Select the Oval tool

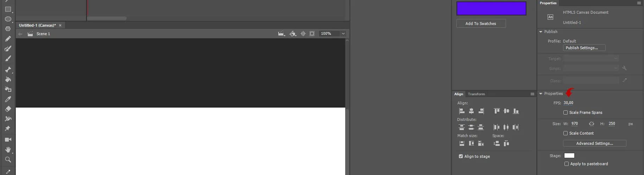(8, 19)
